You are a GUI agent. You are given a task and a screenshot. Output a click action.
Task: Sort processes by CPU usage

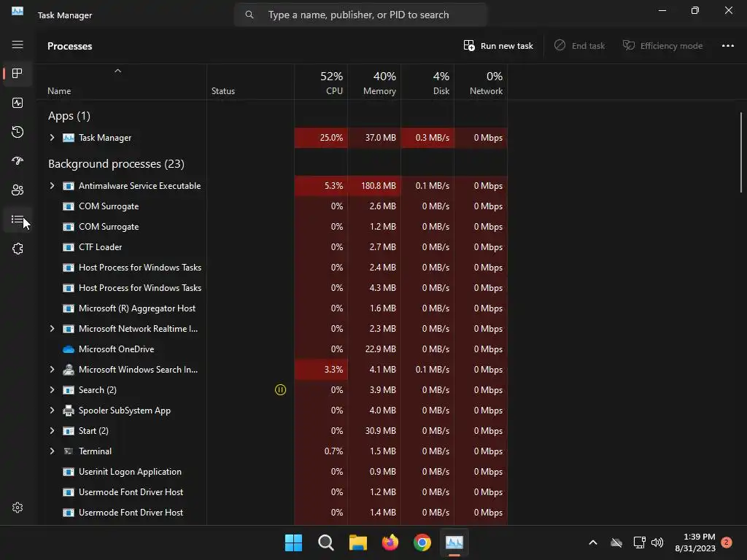click(321, 82)
